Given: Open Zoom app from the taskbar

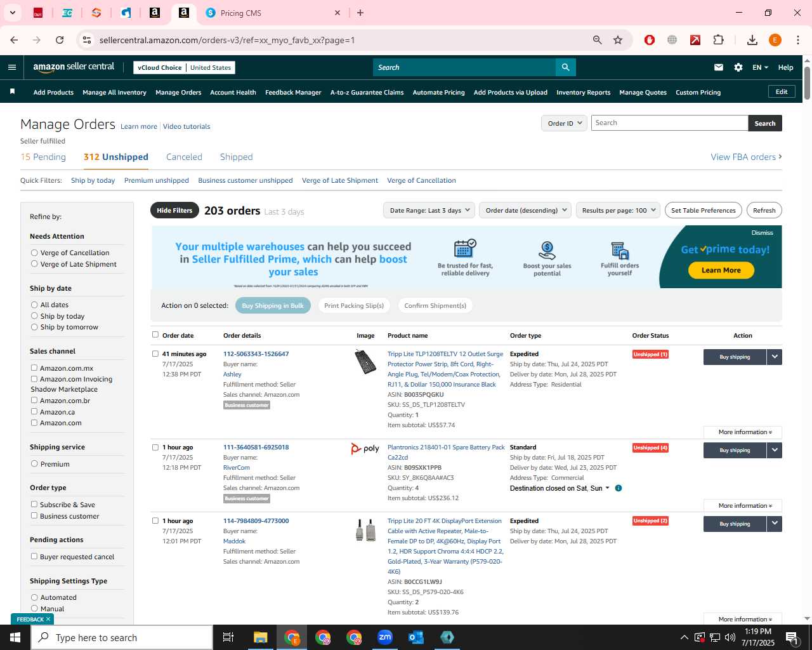Looking at the screenshot, I should pyautogui.click(x=385, y=637).
